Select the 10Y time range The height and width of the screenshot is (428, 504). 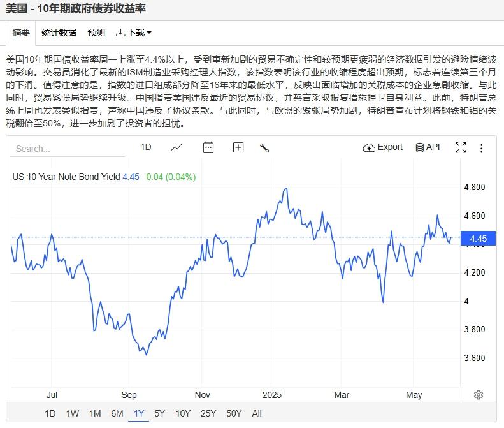[x=183, y=413]
